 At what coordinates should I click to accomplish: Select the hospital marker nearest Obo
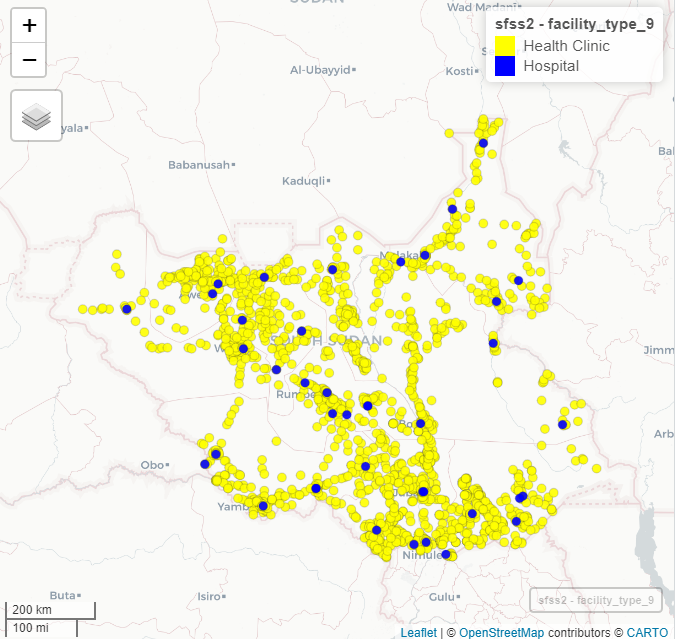[x=206, y=463]
